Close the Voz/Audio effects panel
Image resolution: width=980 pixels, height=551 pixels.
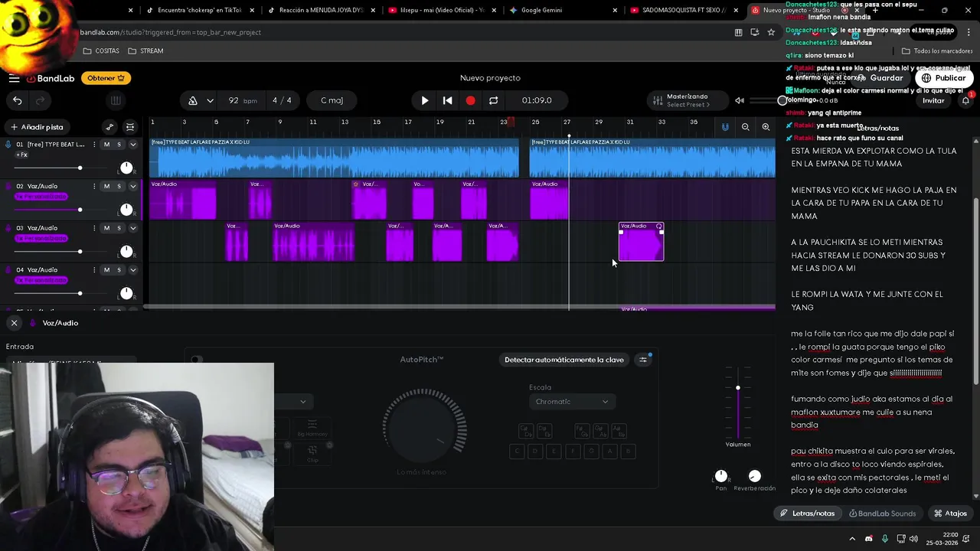pyautogui.click(x=14, y=323)
